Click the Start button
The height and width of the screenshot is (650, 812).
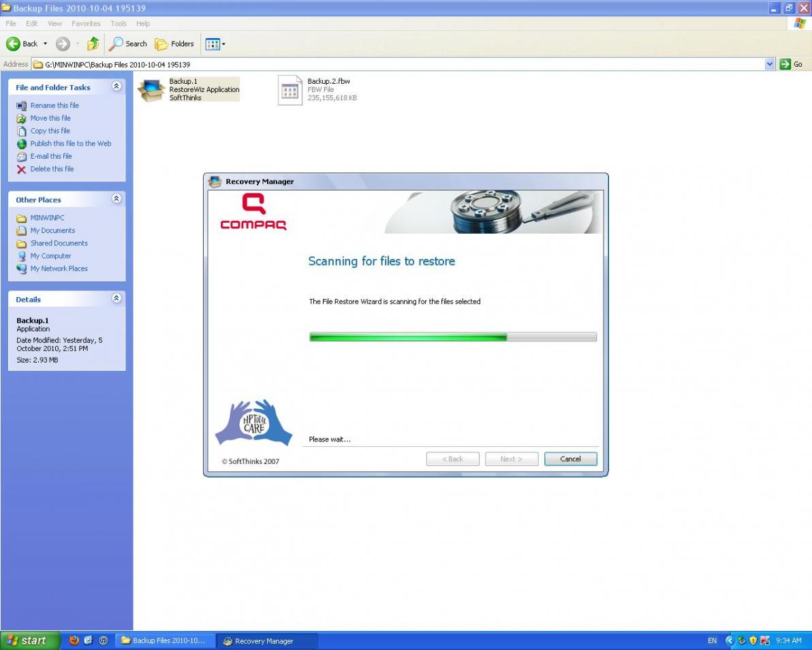click(x=30, y=640)
